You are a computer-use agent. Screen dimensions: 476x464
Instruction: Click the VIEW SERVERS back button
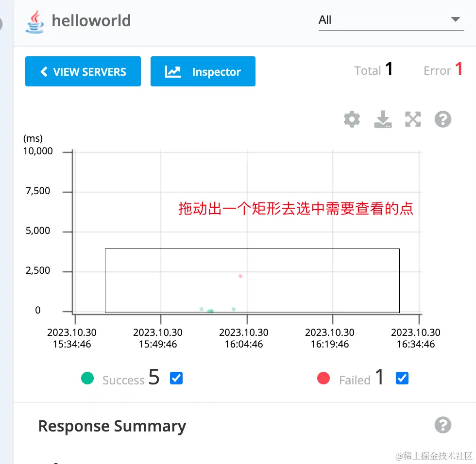coord(83,71)
